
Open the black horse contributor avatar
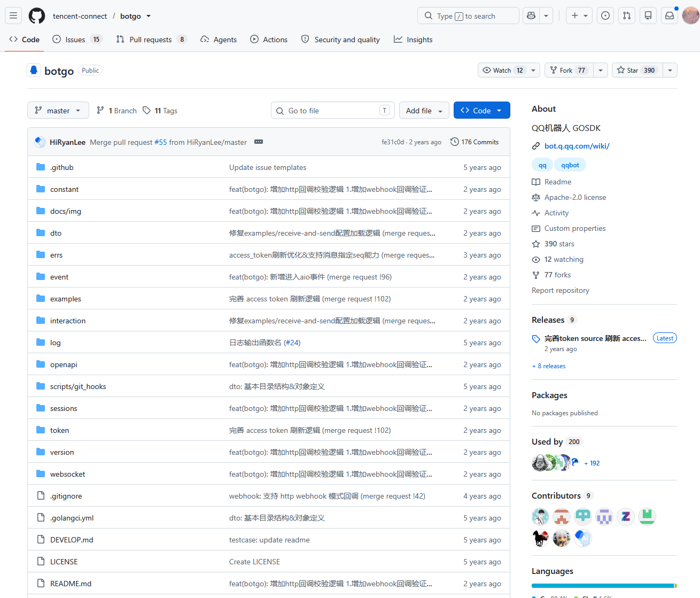click(x=540, y=538)
